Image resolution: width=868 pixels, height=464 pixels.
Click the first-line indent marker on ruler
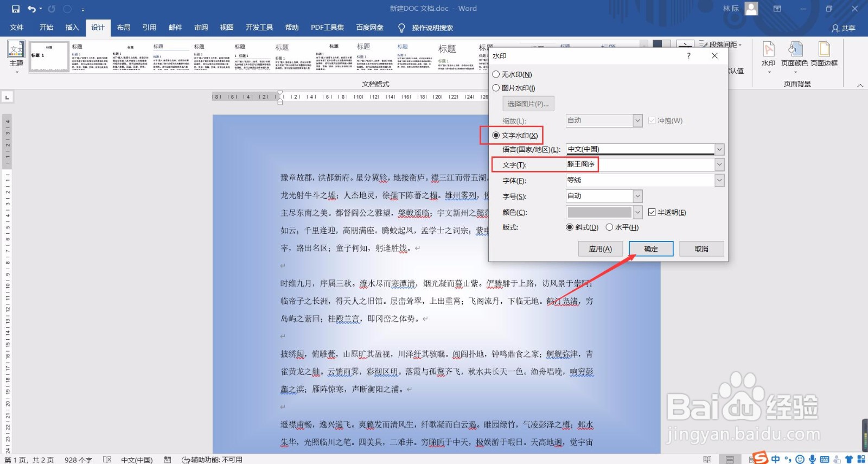point(280,93)
